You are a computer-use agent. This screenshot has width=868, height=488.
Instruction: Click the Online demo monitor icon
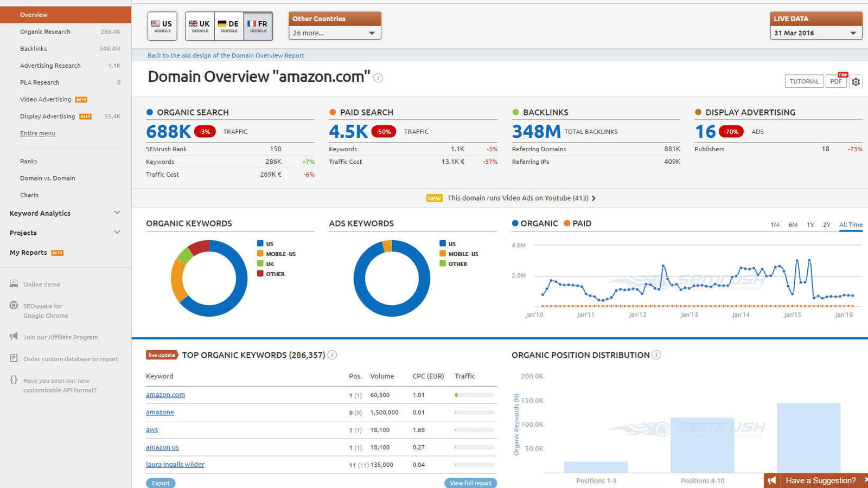(x=14, y=284)
